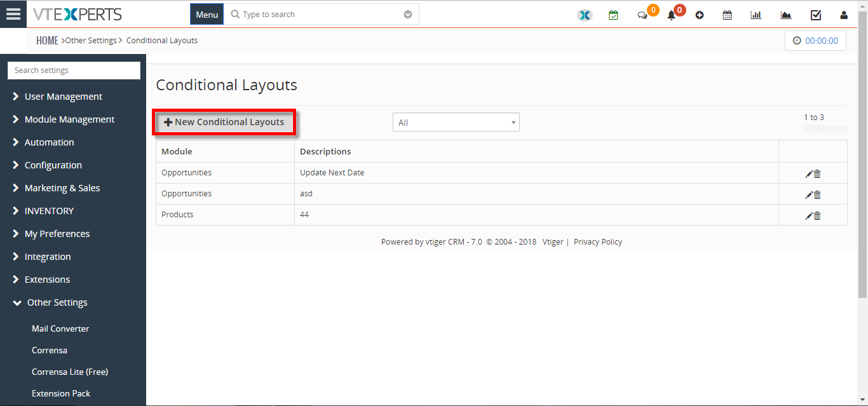Edit the Products 44 layout
Image resolution: width=868 pixels, height=406 pixels.
point(809,216)
